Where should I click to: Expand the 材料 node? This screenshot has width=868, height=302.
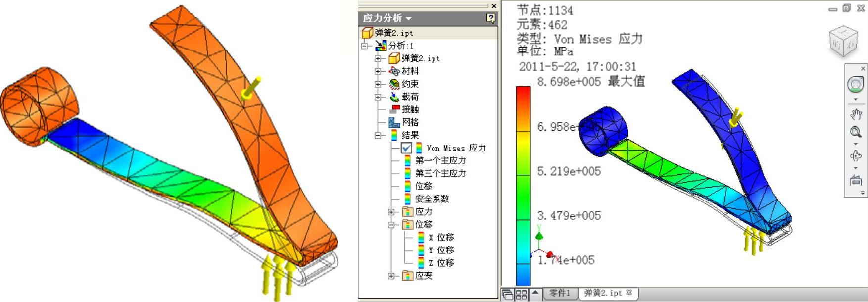click(x=378, y=71)
